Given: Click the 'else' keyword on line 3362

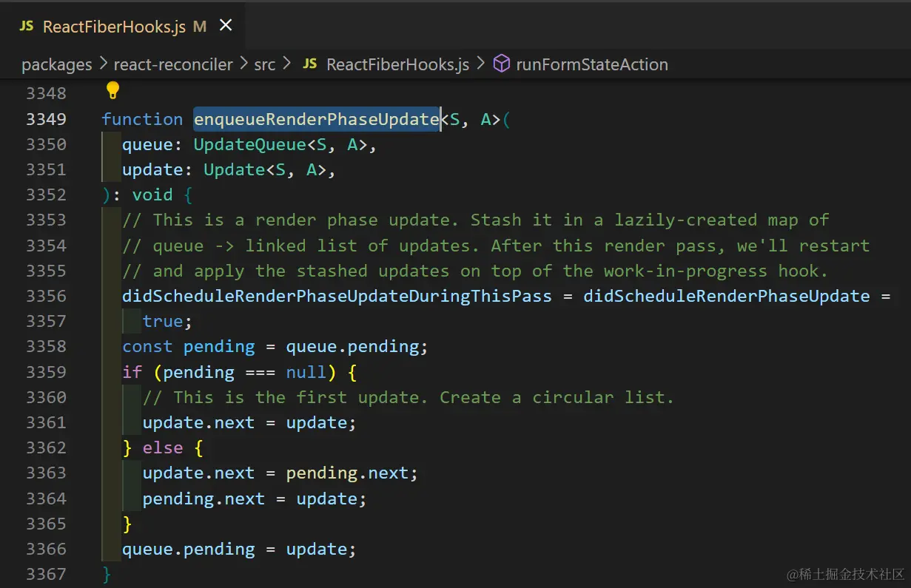Looking at the screenshot, I should pyautogui.click(x=163, y=447).
